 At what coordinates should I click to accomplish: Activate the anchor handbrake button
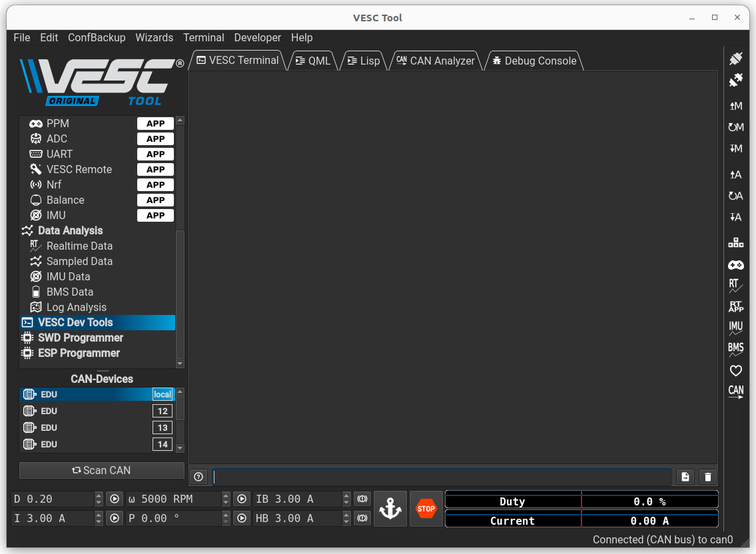(390, 508)
